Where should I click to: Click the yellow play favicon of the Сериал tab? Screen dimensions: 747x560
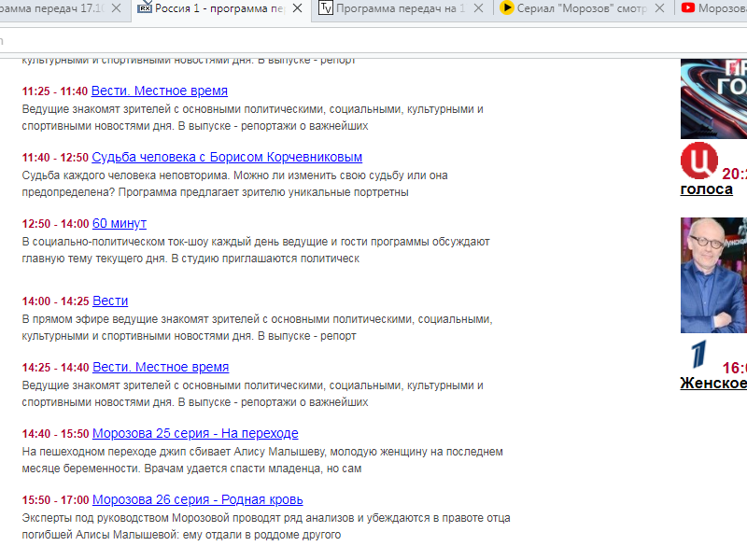pyautogui.click(x=507, y=7)
